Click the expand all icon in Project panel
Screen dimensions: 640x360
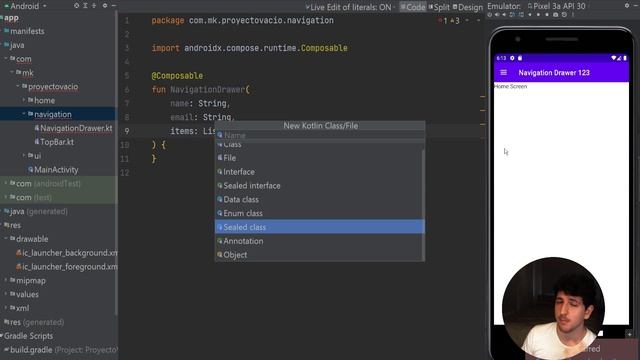pyautogui.click(x=85, y=6)
